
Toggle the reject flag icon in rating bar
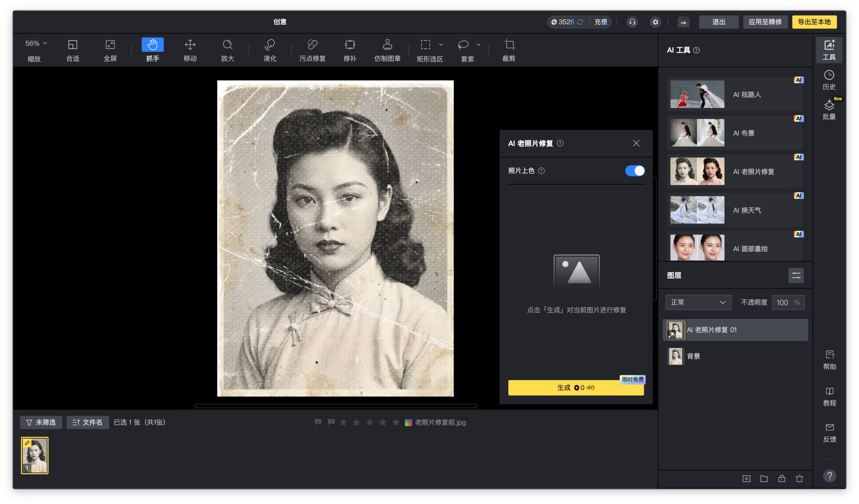[x=331, y=422]
